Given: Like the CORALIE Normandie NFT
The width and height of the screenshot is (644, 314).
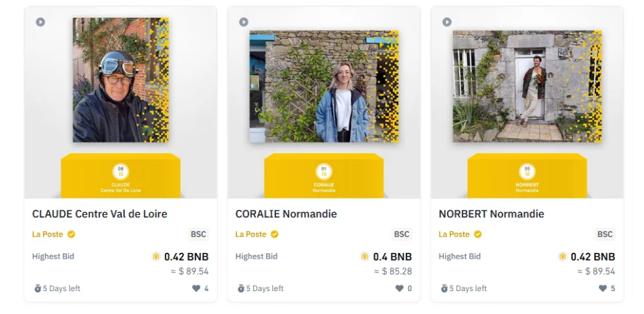Looking at the screenshot, I should click(399, 288).
